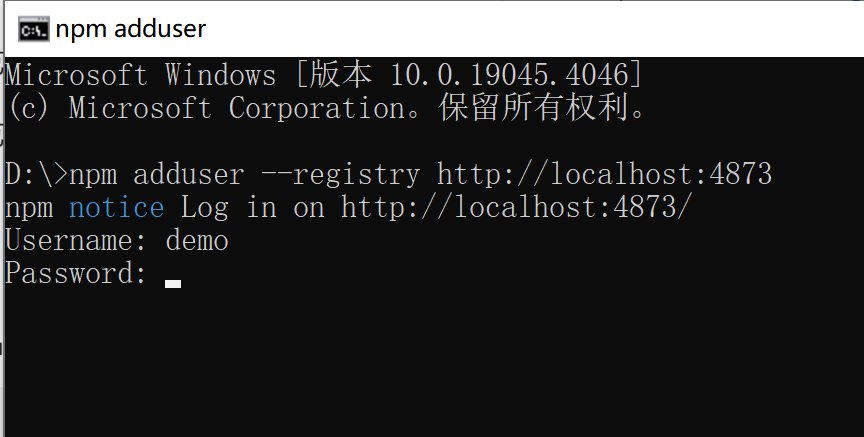
Task: Click the "Password:" label
Action: tap(76, 273)
